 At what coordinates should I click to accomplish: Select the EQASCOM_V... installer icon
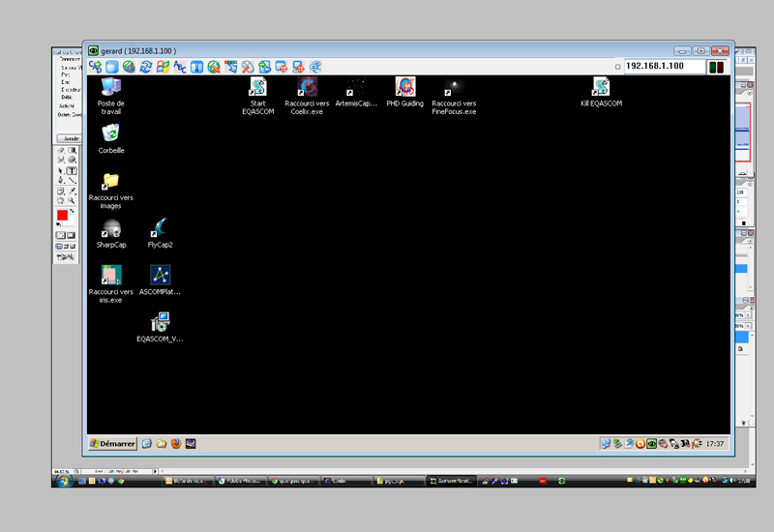click(160, 327)
